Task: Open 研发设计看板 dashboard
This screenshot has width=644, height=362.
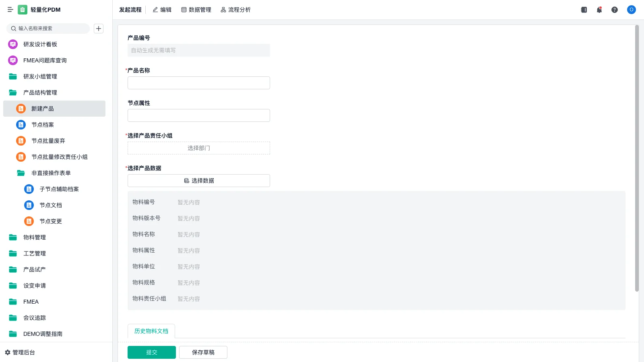Action: click(40, 44)
